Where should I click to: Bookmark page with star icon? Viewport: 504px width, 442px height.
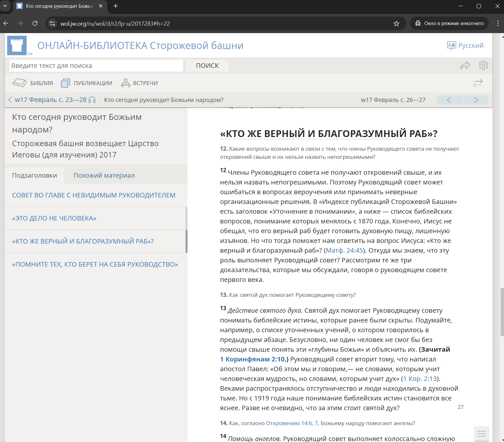point(396,23)
